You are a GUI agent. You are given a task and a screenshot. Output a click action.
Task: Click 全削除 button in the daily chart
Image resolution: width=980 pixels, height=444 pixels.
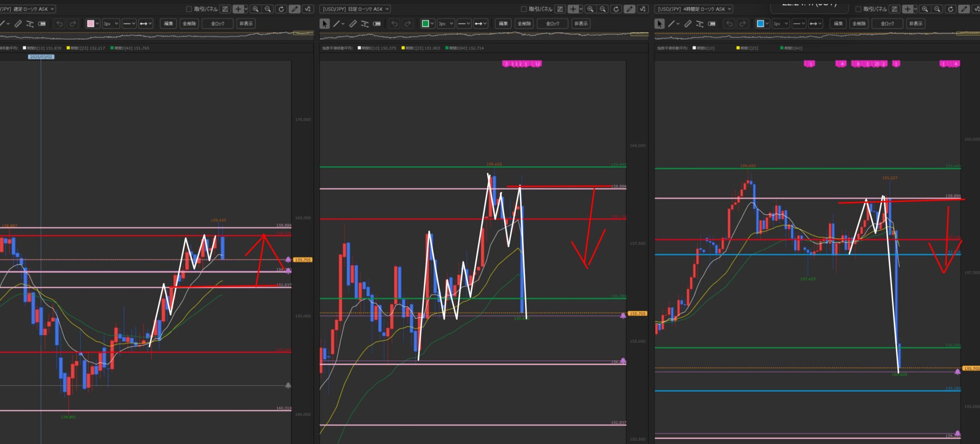(x=524, y=24)
